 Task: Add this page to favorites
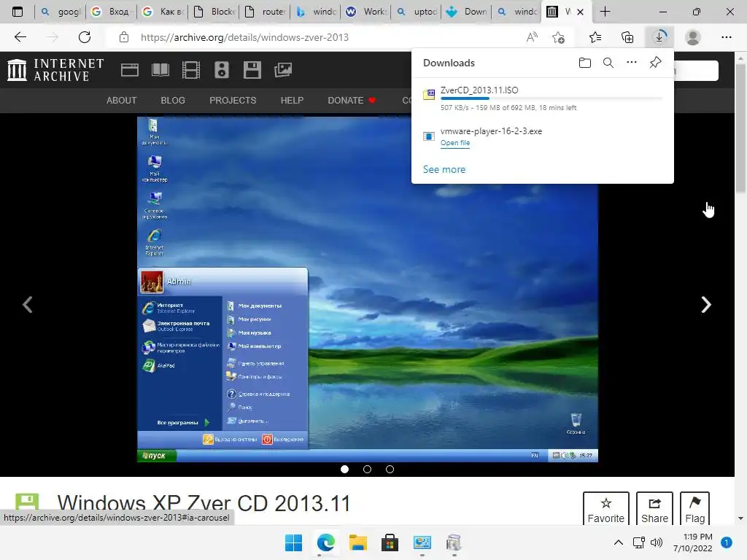click(558, 37)
